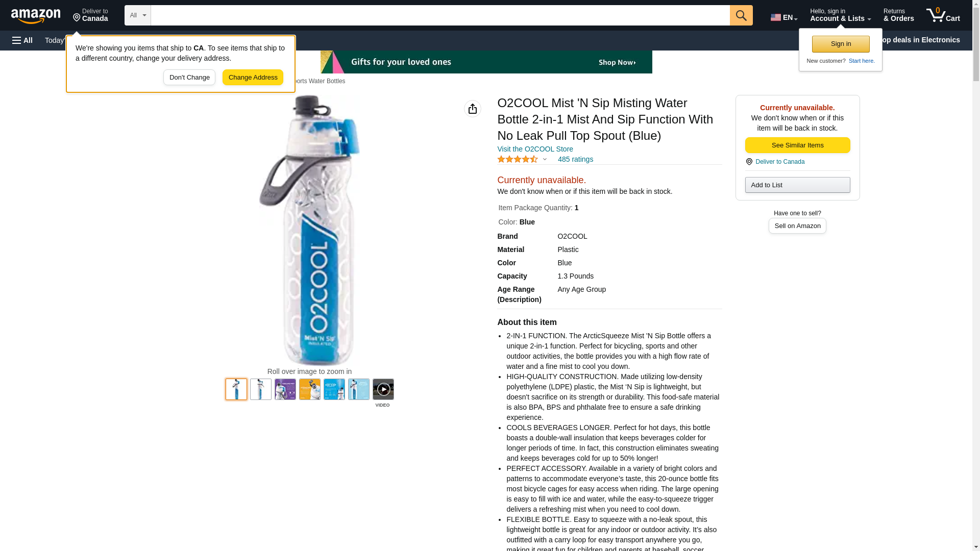Expand the Account & Lists menu

(840, 15)
